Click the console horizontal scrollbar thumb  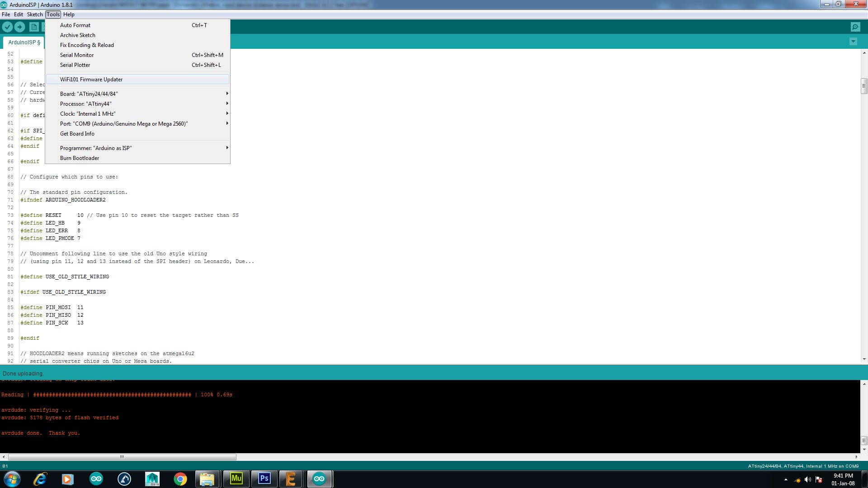(122, 457)
